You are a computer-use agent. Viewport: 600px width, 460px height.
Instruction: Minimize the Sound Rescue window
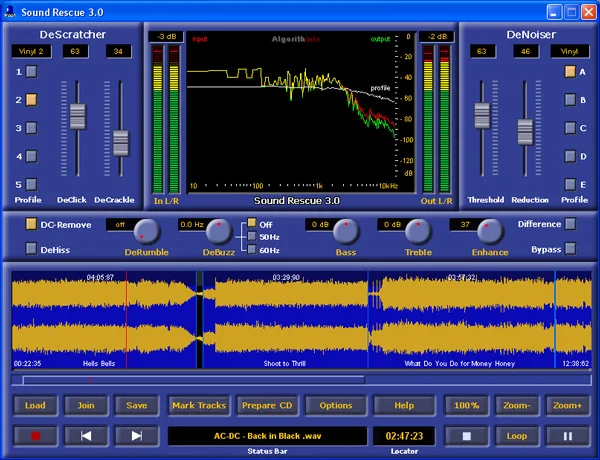[554, 12]
